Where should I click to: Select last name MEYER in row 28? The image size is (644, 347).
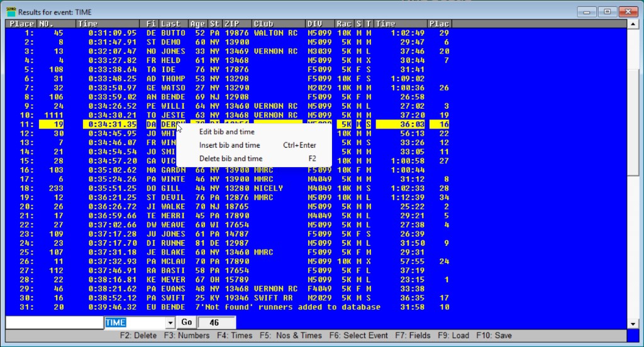tap(173, 280)
